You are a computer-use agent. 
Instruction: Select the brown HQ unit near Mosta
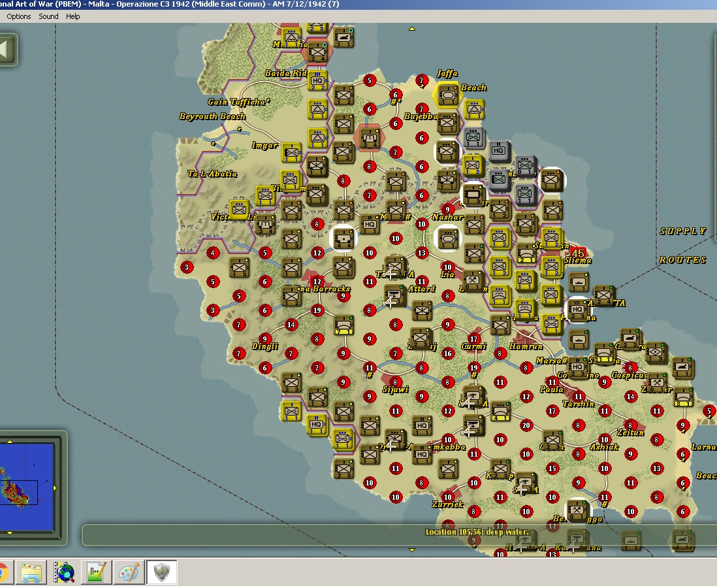pyautogui.click(x=370, y=225)
